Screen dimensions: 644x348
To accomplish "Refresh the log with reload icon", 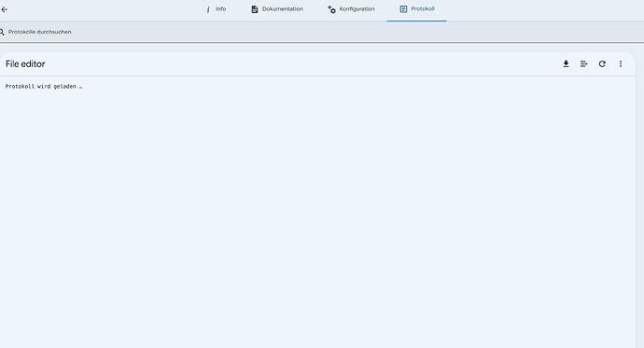I will click(x=602, y=64).
